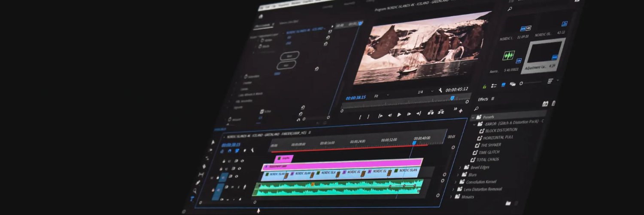Expand the Bevel Edges folder
The image size is (644, 215).
click(x=460, y=168)
